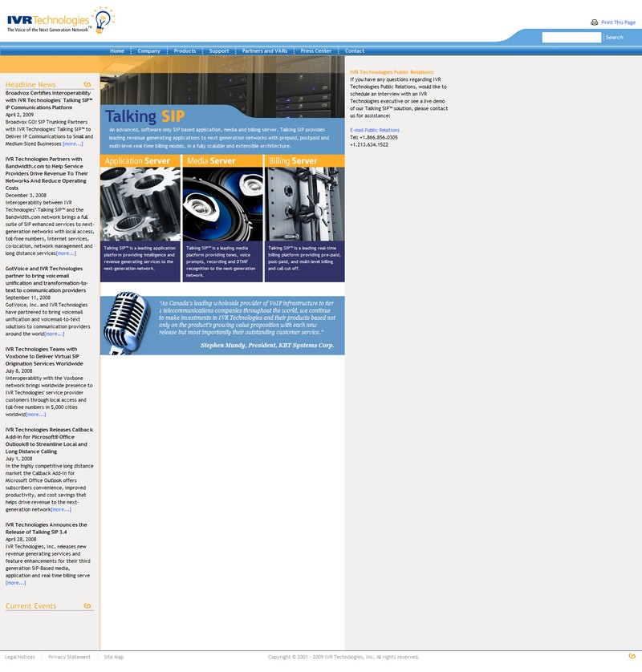Viewport: 642px width, 672px height.
Task: Click the Billing Server vault image
Action: [x=305, y=204]
